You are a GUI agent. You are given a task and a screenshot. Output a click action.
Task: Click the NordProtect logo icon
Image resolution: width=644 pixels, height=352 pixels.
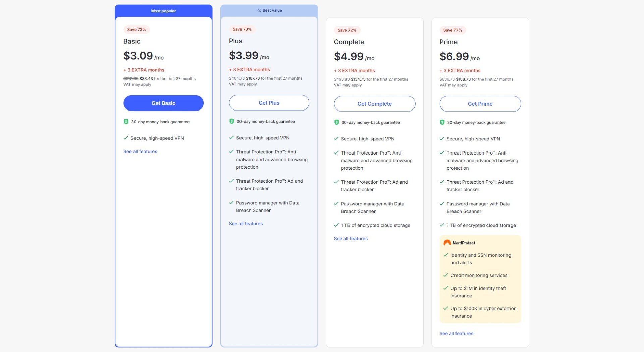tap(447, 243)
